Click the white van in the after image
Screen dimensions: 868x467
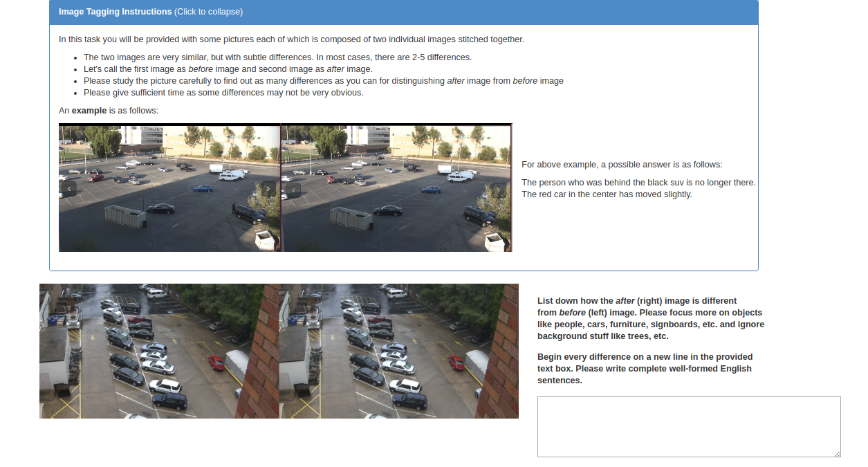click(x=396, y=293)
